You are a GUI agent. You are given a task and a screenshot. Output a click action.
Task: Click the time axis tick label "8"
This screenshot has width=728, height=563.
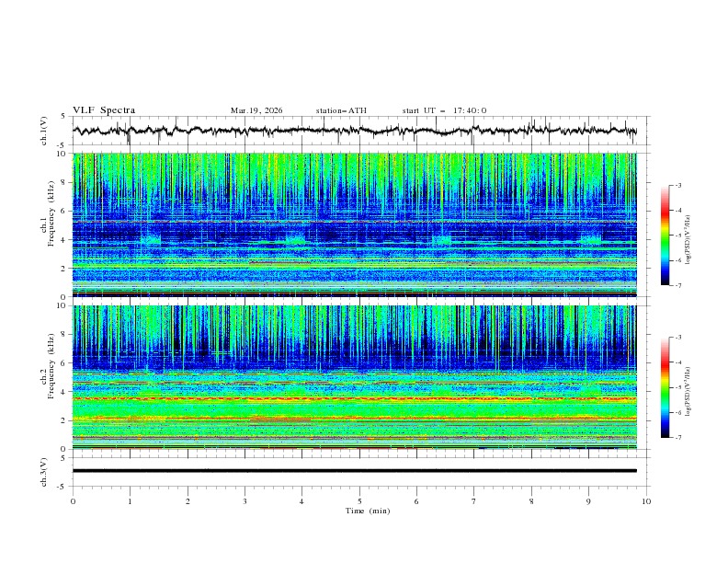point(531,501)
